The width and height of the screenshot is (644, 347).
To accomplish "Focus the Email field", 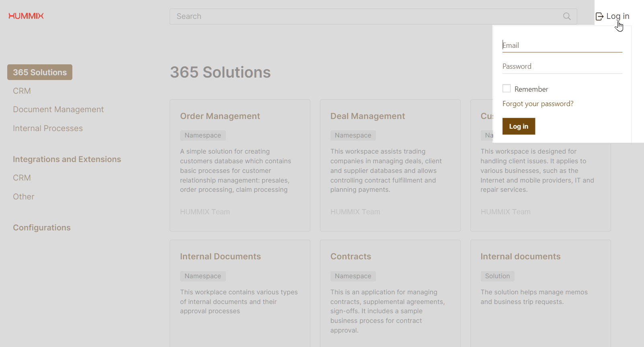I will pyautogui.click(x=562, y=45).
